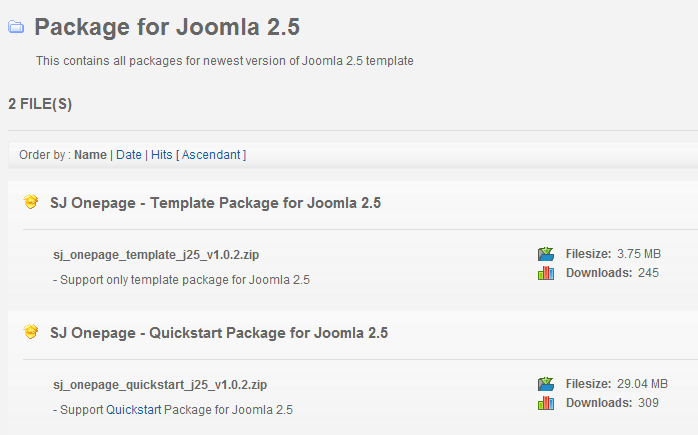
Task: Click the 2 FILE(S) heading
Action: (x=40, y=104)
